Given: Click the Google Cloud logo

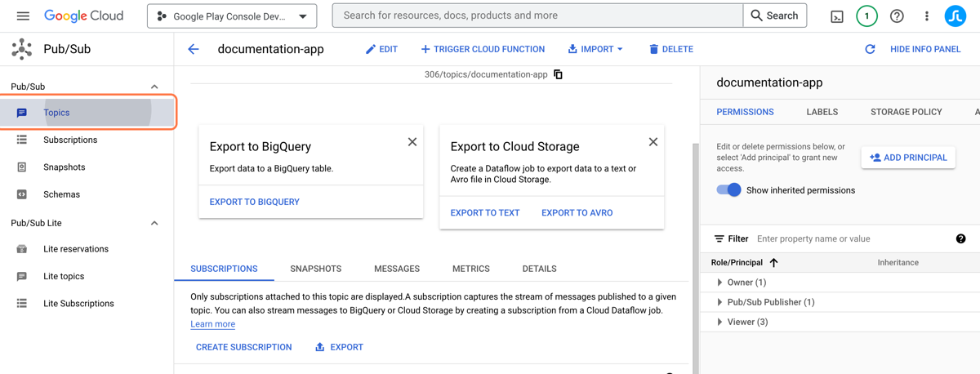Looking at the screenshot, I should [x=83, y=16].
